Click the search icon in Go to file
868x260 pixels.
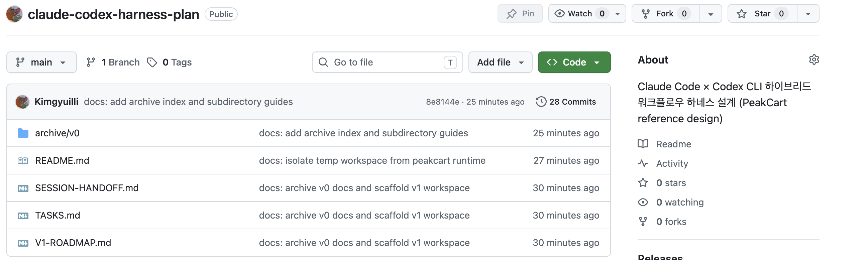click(x=323, y=62)
